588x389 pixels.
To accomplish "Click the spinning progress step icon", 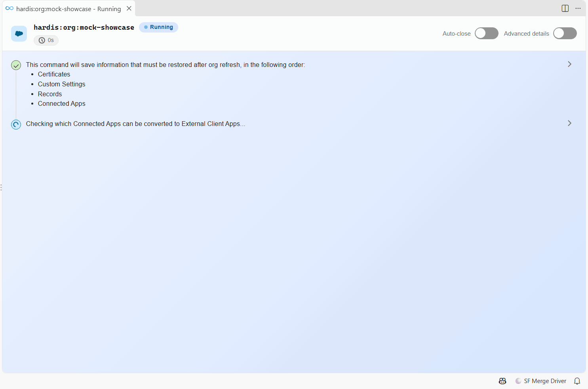I will coord(16,124).
